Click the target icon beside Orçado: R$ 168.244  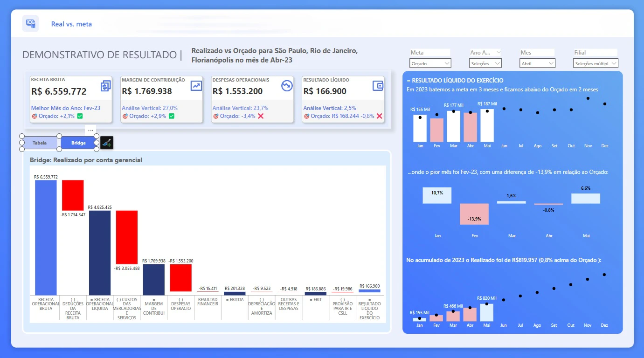(306, 116)
